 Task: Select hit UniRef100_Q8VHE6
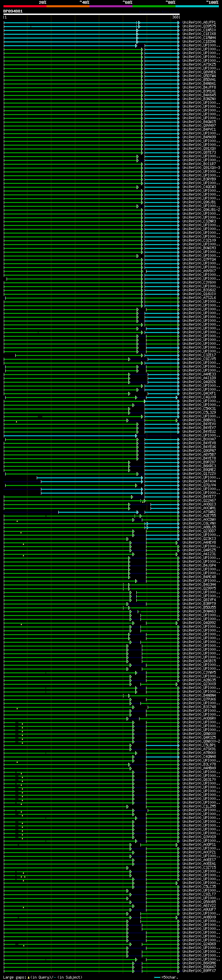click(199, 72)
